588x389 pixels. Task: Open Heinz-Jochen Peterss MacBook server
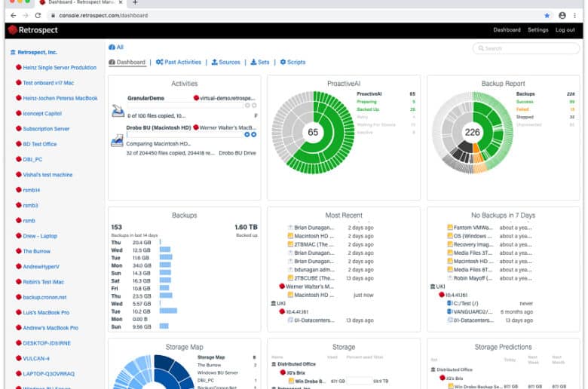point(60,98)
